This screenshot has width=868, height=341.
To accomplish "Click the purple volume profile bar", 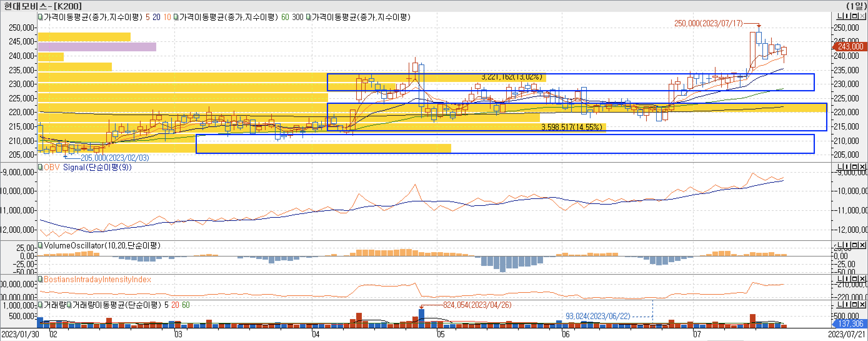I will click(97, 47).
